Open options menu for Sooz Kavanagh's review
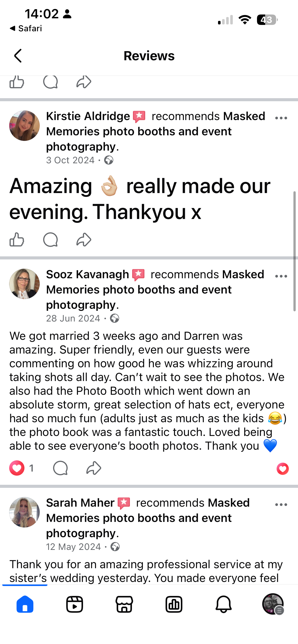 281,276
